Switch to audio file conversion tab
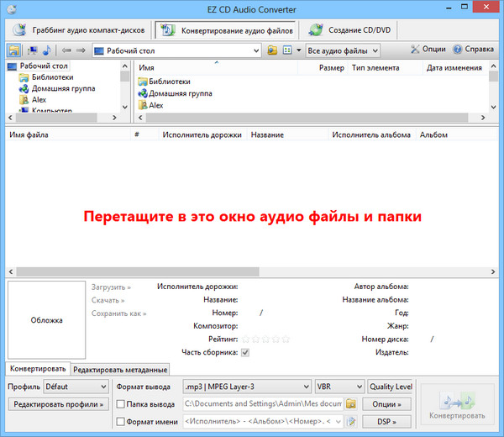The width and height of the screenshot is (504, 437). point(226,30)
